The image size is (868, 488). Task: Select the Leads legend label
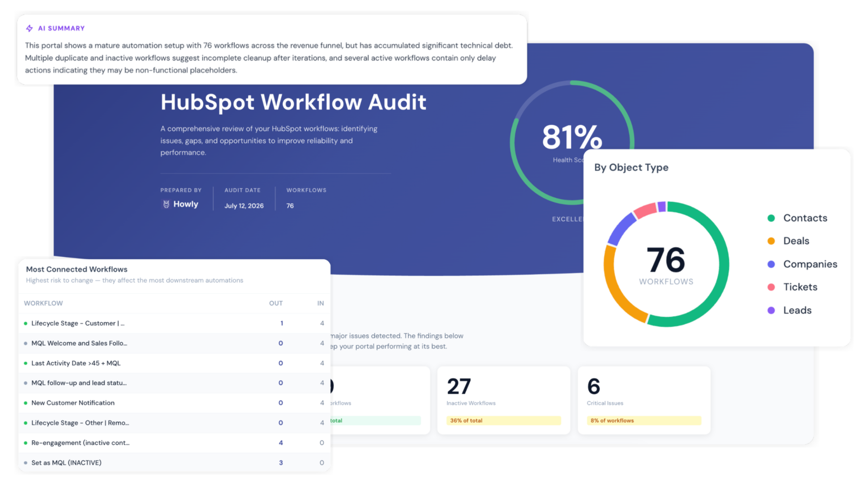click(x=797, y=310)
